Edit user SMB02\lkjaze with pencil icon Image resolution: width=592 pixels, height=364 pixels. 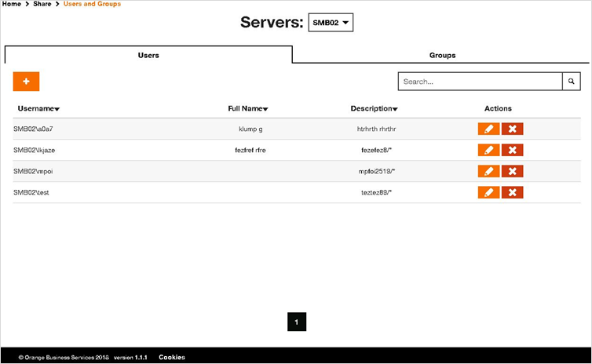[x=488, y=150]
